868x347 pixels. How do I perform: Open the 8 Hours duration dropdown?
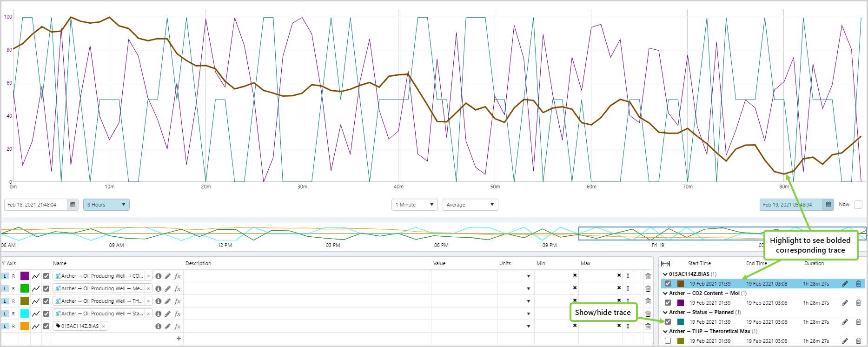pos(106,205)
